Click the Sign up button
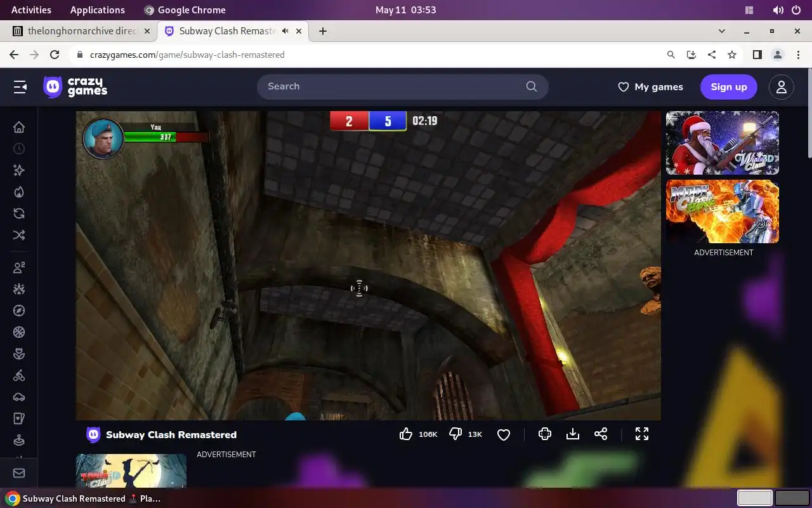 [x=729, y=87]
